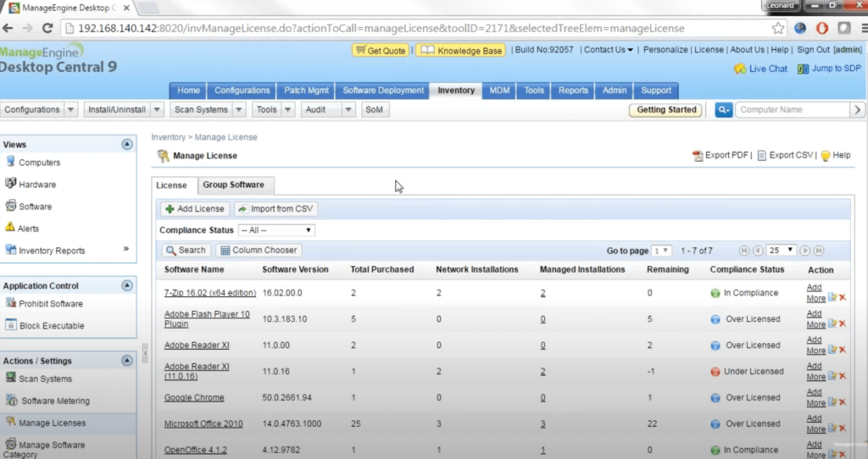Go to next page arrow in pagination
This screenshot has height=459, width=868.
805,251
